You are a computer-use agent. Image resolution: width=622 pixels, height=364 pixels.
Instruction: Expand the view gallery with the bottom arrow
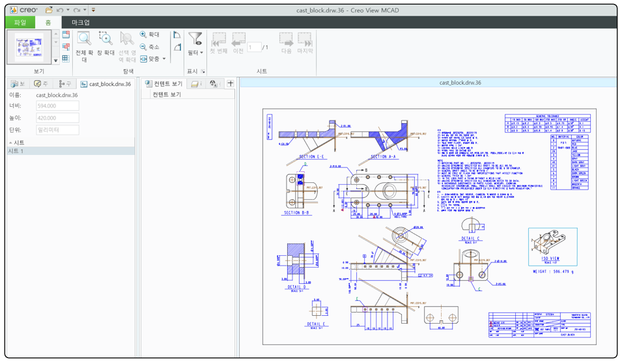56,61
